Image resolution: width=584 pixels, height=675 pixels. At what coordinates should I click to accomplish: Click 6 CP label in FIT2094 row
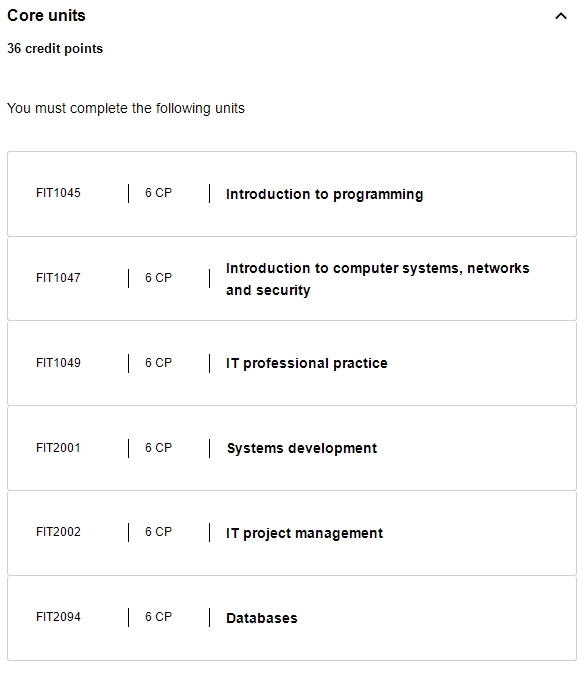(158, 617)
